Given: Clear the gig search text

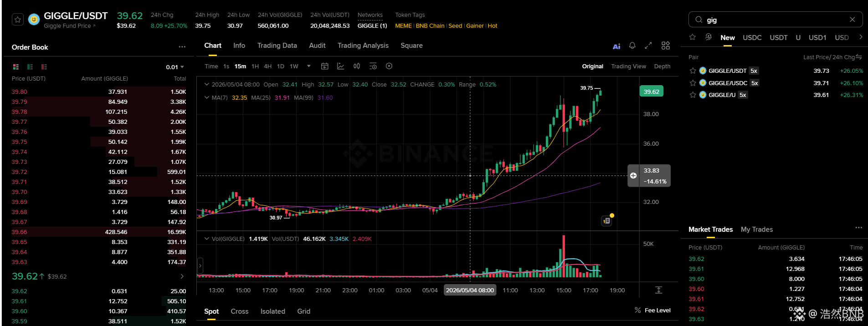Looking at the screenshot, I should pos(853,20).
